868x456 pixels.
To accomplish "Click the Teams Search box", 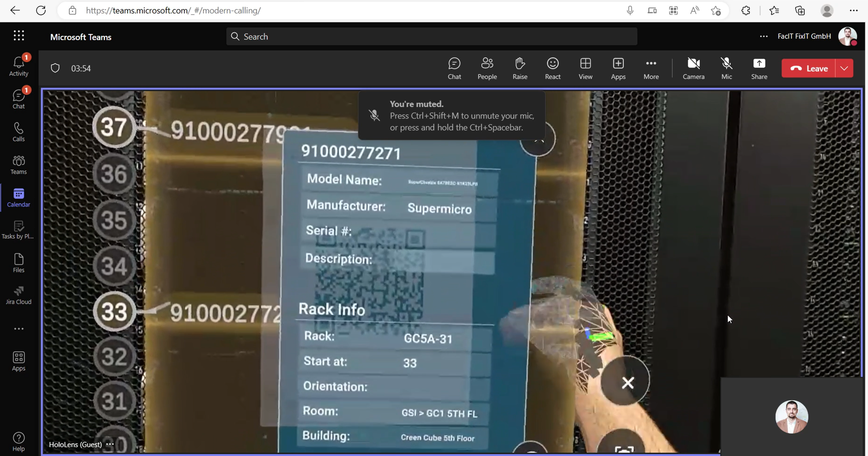I will 432,36.
